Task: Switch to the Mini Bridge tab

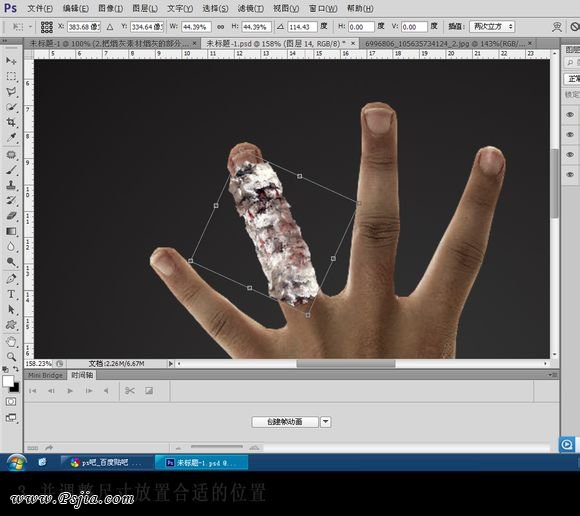Action: (45, 375)
